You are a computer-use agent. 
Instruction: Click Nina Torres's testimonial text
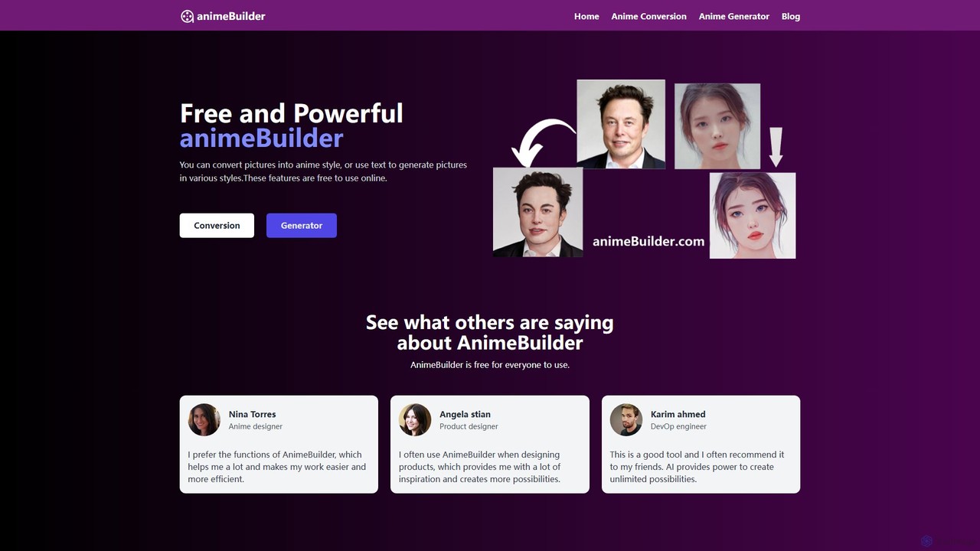tap(277, 467)
